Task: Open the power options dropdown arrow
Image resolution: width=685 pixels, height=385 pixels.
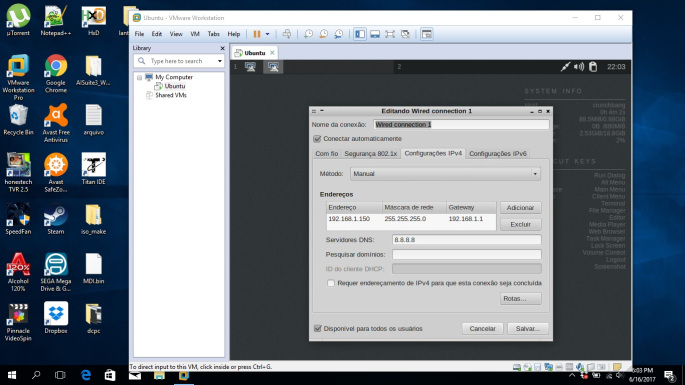Action: click(267, 34)
